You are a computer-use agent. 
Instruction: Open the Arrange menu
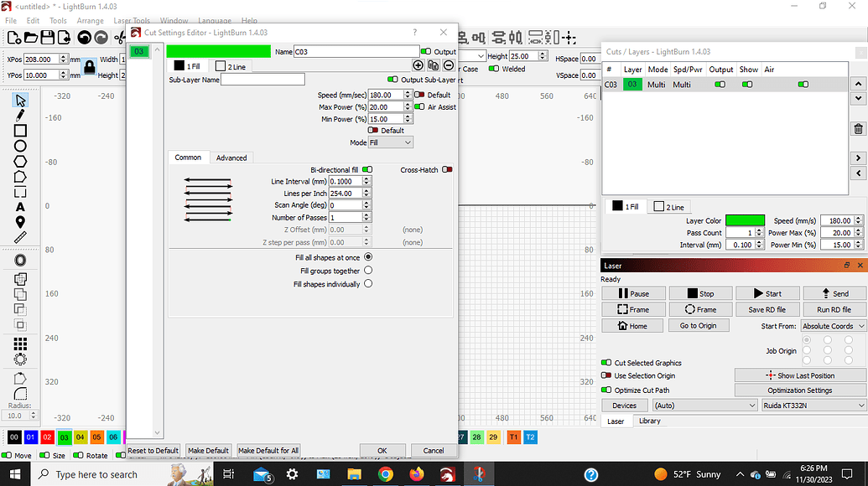pyautogui.click(x=91, y=20)
